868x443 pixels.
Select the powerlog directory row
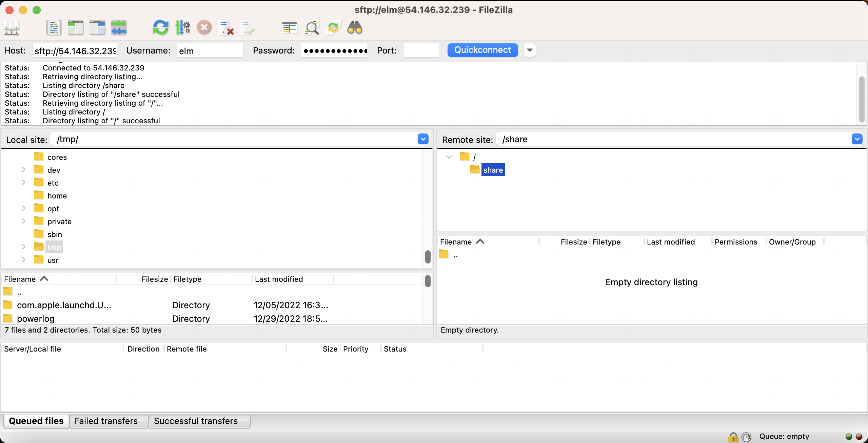[212, 319]
